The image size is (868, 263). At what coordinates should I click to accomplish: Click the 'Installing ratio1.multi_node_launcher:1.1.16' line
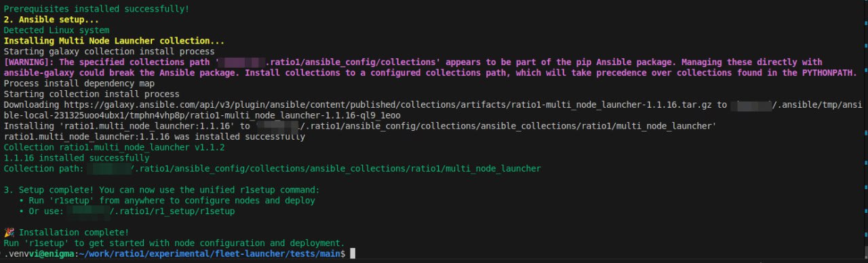pyautogui.click(x=360, y=126)
